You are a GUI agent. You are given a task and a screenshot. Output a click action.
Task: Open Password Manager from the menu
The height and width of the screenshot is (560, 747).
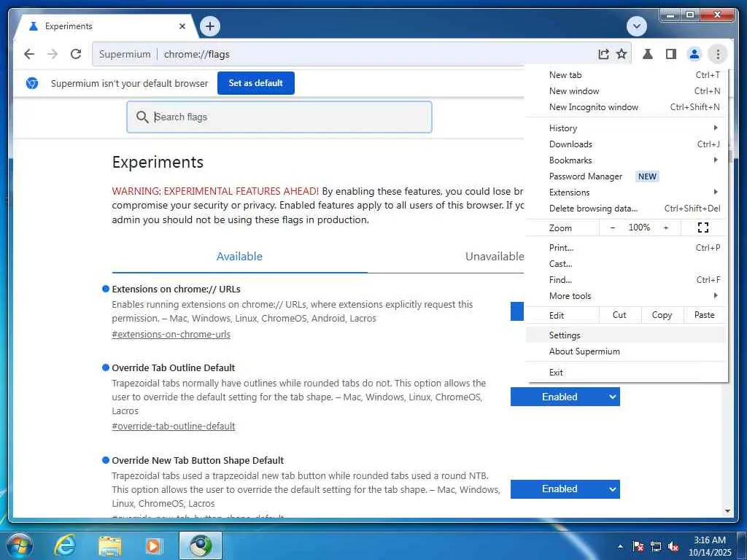[627, 176]
